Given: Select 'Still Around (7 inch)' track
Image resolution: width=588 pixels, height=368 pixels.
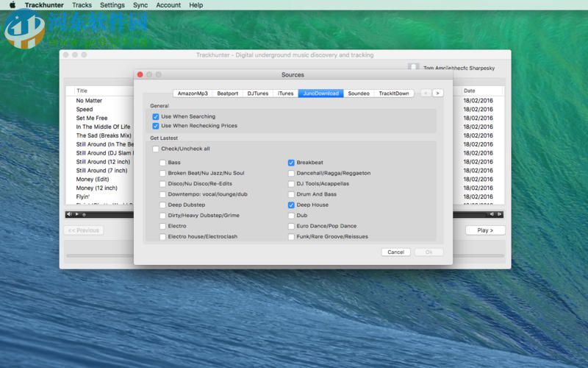Looking at the screenshot, I should (101, 171).
